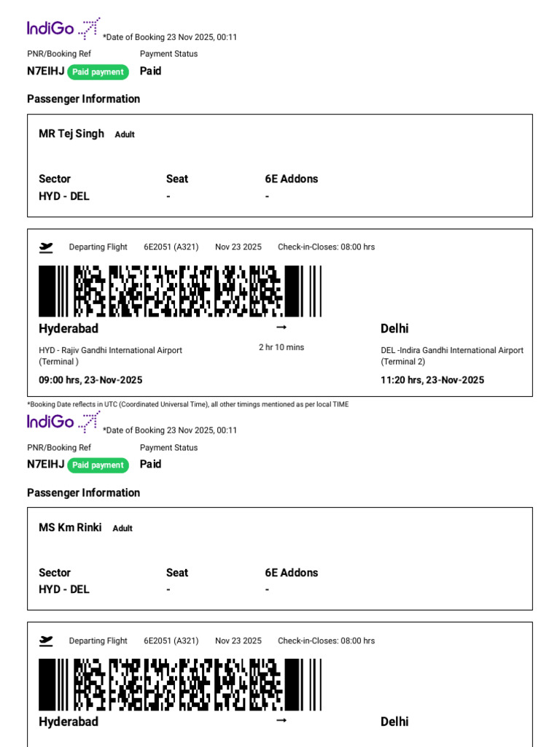Click the 2 hr 10 mins duration
The height and width of the screenshot is (747, 560).
281,347
